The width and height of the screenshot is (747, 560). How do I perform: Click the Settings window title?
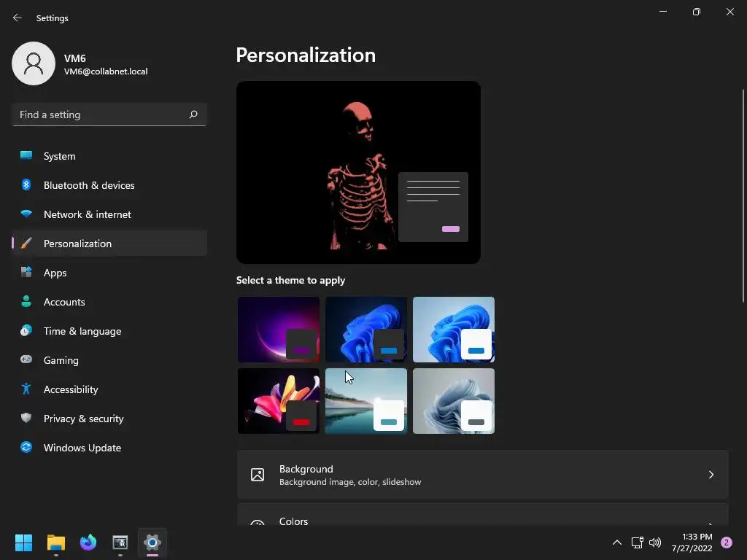(x=53, y=18)
